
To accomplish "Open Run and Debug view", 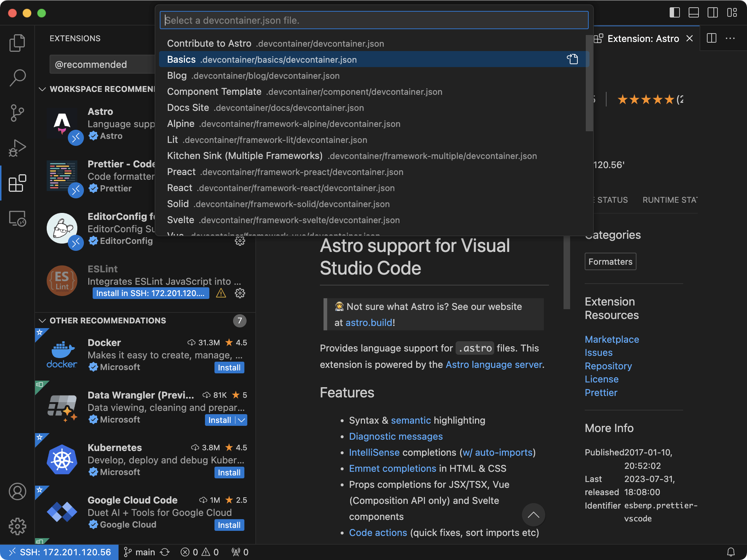I will coord(17,148).
